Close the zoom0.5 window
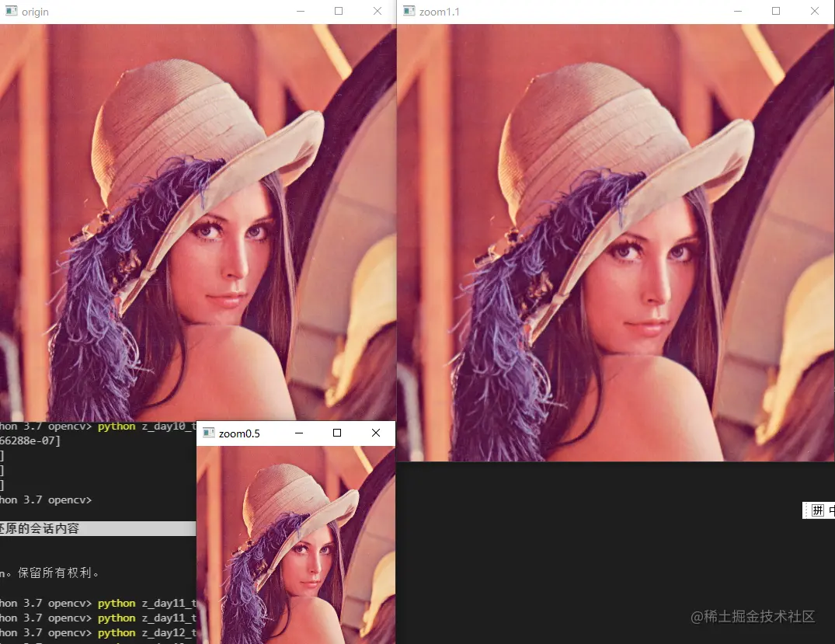This screenshot has width=835, height=644. [376, 433]
